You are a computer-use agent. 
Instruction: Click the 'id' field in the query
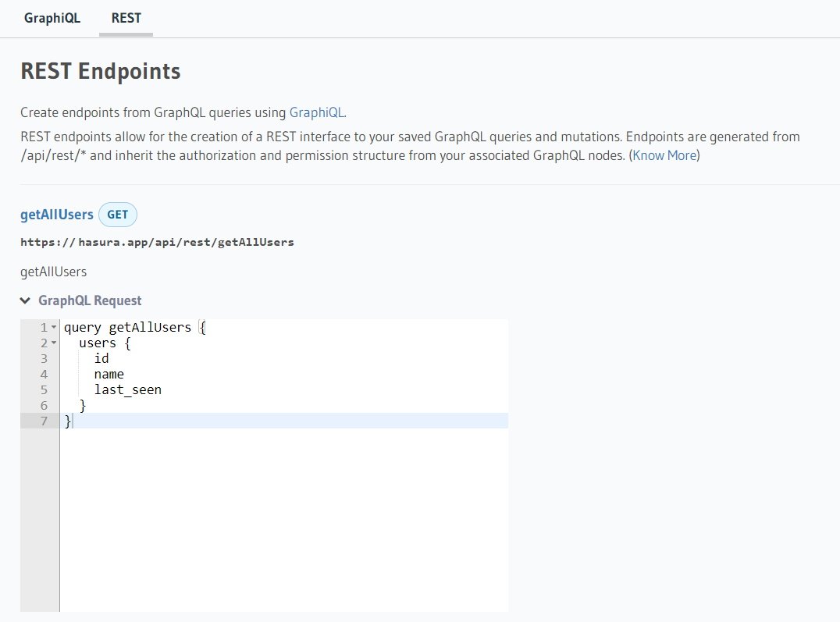101,358
